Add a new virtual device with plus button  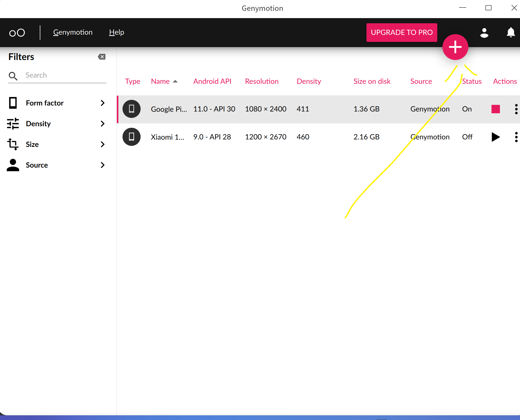[455, 47]
